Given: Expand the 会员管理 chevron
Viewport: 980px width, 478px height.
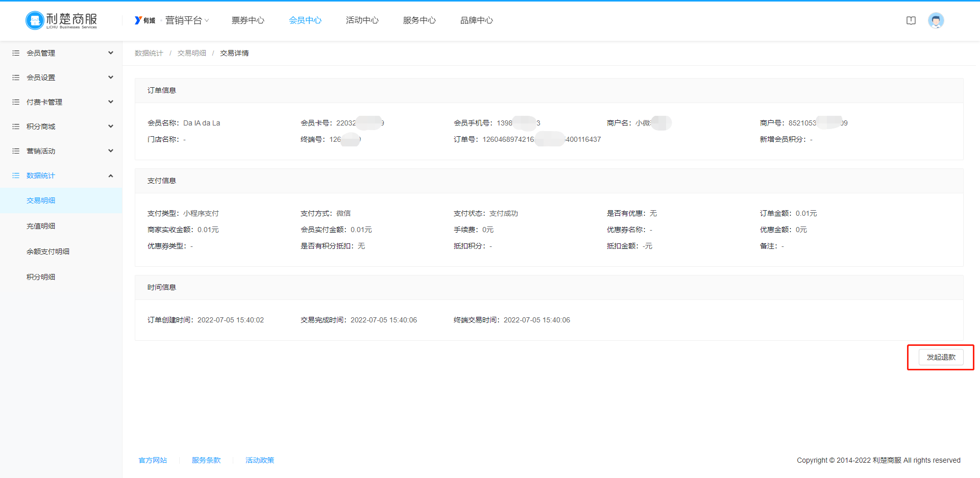Looking at the screenshot, I should [111, 53].
